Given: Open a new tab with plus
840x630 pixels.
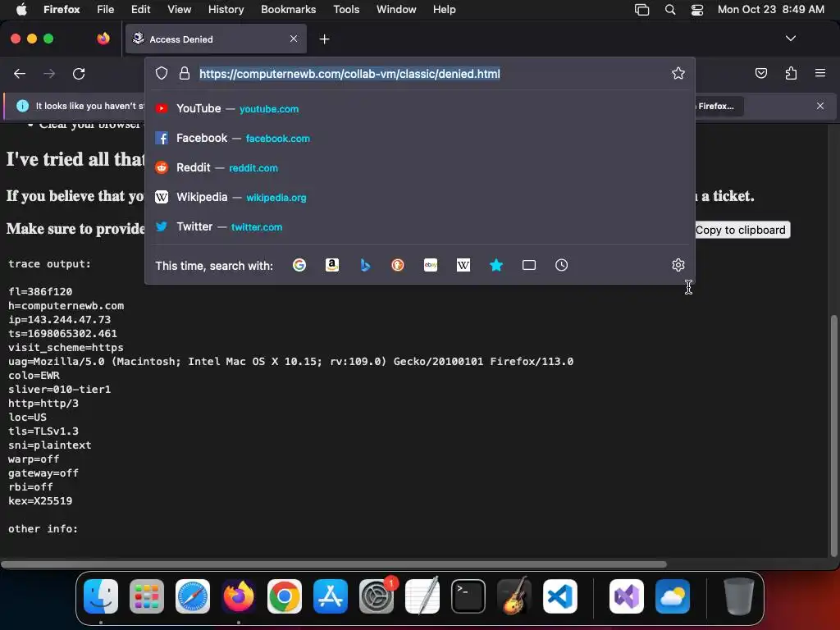Looking at the screenshot, I should 324,39.
